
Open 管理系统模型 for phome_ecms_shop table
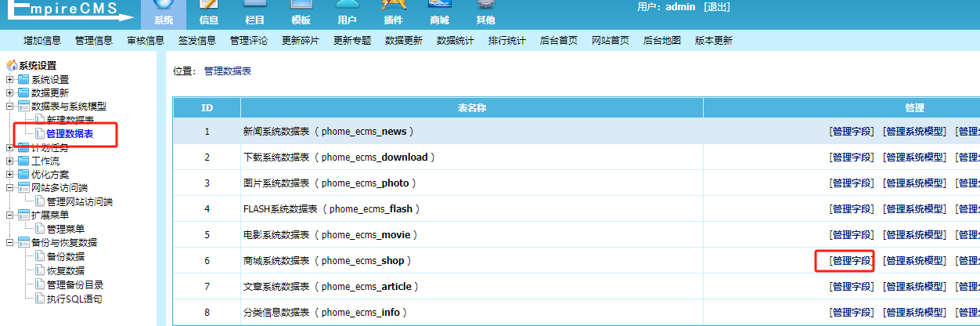tap(914, 261)
